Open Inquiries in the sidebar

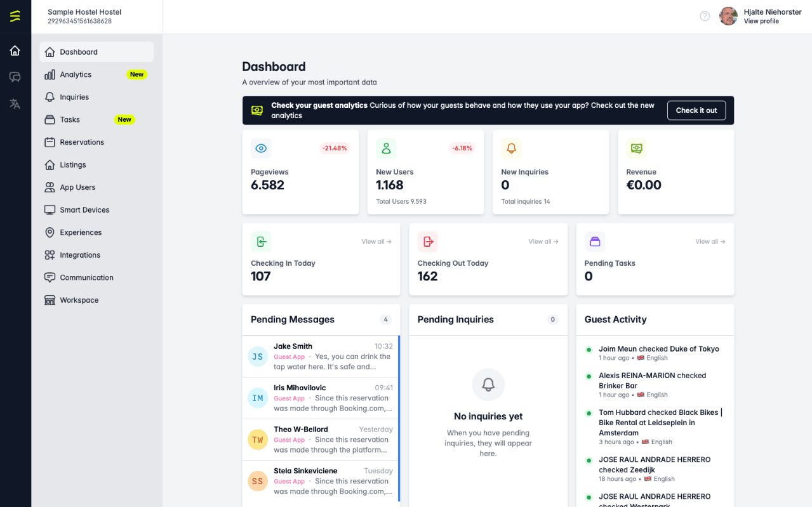(x=97, y=97)
